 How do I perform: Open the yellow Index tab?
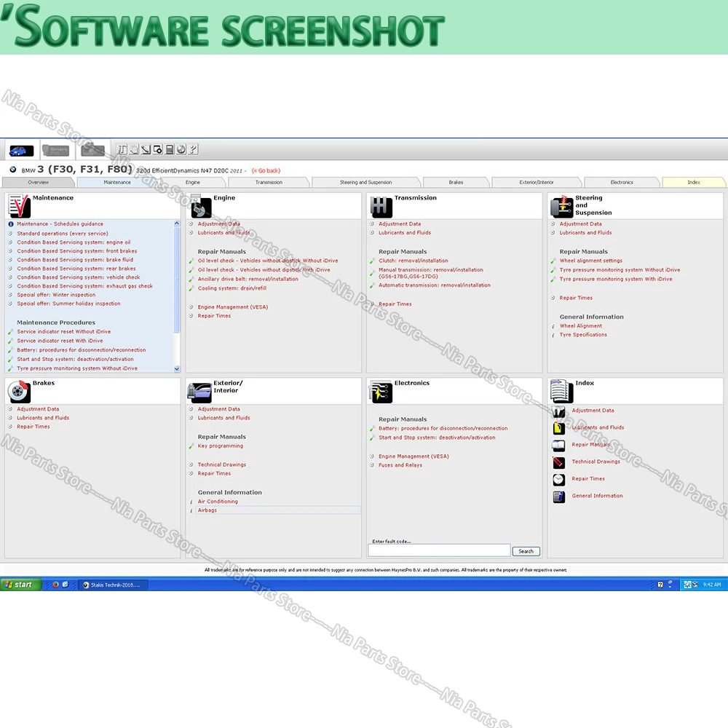tap(694, 183)
